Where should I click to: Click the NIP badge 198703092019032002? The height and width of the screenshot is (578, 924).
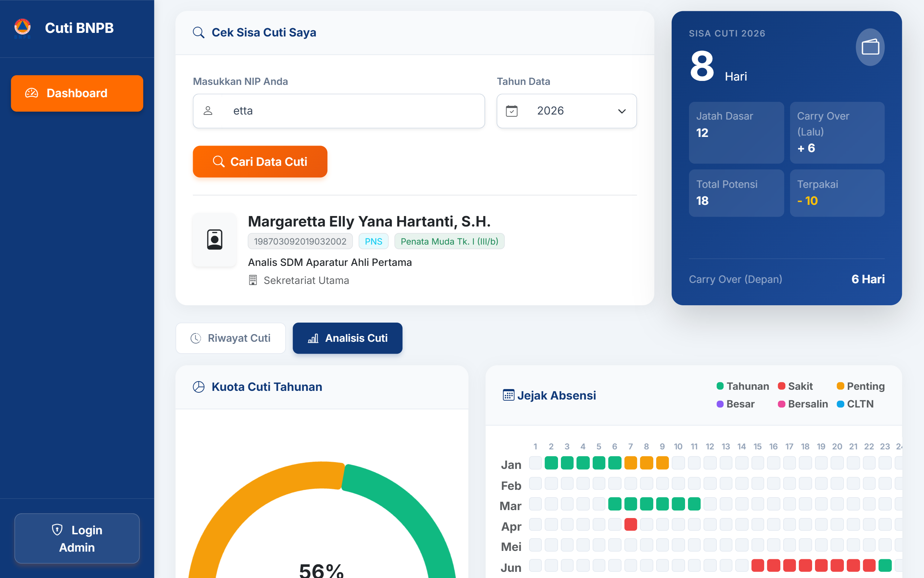tap(301, 241)
